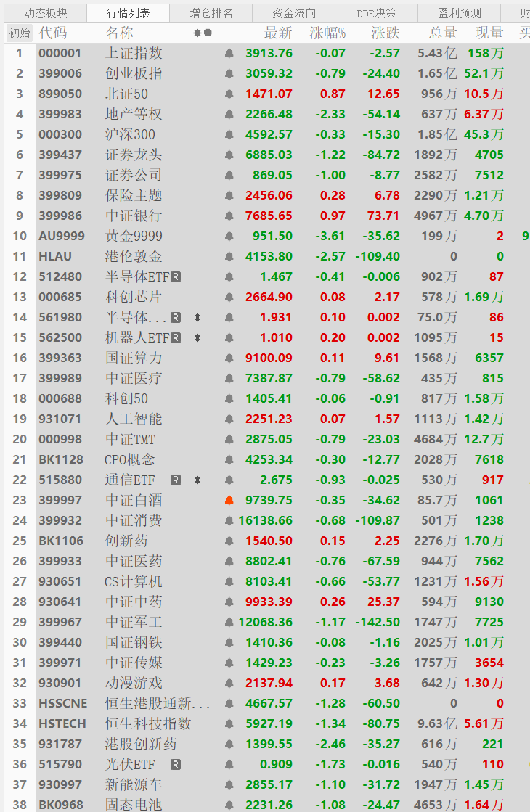The width and height of the screenshot is (530, 812).
Task: Click the alert bell for 恒生科技指数
Action: [x=229, y=724]
